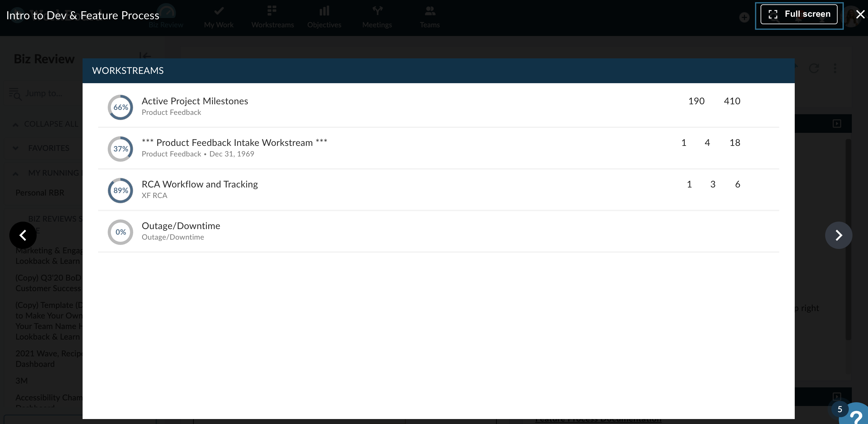Image resolution: width=868 pixels, height=424 pixels.
Task: Click COLLAPSE ALL in the sidebar
Action: pyautogui.click(x=45, y=124)
